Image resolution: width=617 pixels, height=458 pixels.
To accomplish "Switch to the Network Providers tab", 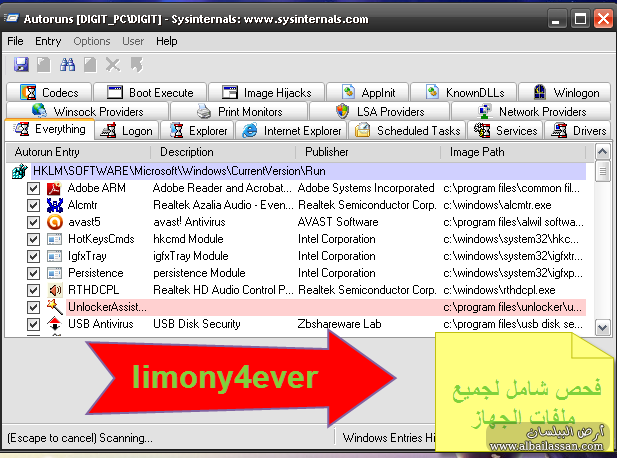I will 531,111.
